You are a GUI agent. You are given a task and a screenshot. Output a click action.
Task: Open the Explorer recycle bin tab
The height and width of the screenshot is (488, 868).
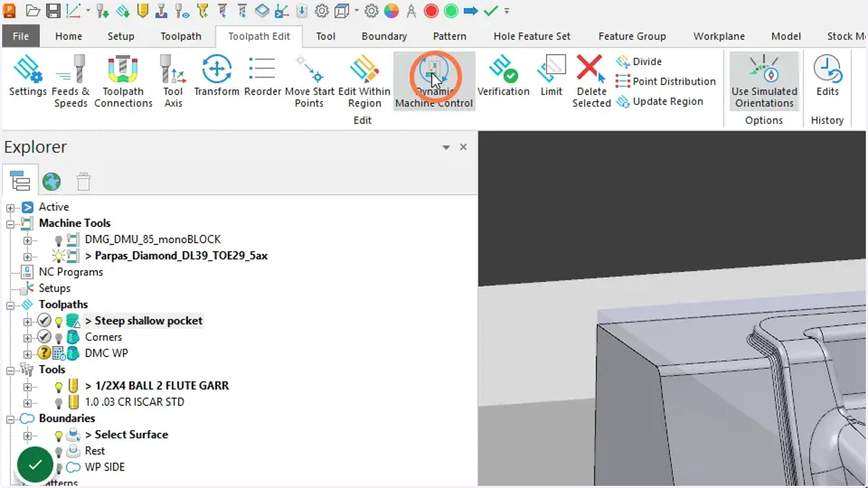(84, 181)
